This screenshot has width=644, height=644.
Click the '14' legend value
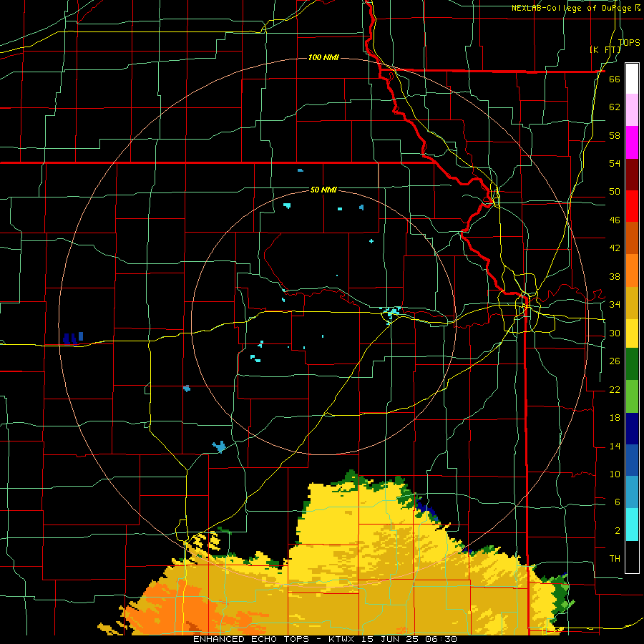(615, 446)
